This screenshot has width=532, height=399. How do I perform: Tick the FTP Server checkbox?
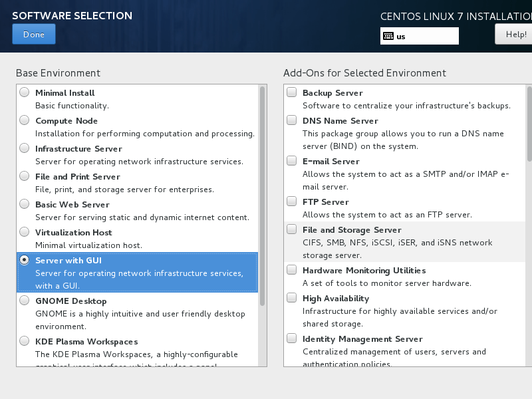pos(291,201)
